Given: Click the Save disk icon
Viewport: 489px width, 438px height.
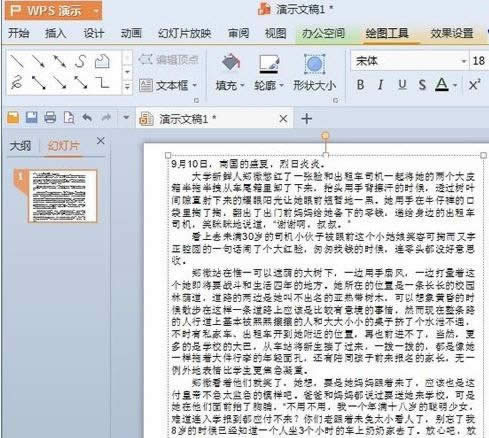Looking at the screenshot, I should [31, 118].
